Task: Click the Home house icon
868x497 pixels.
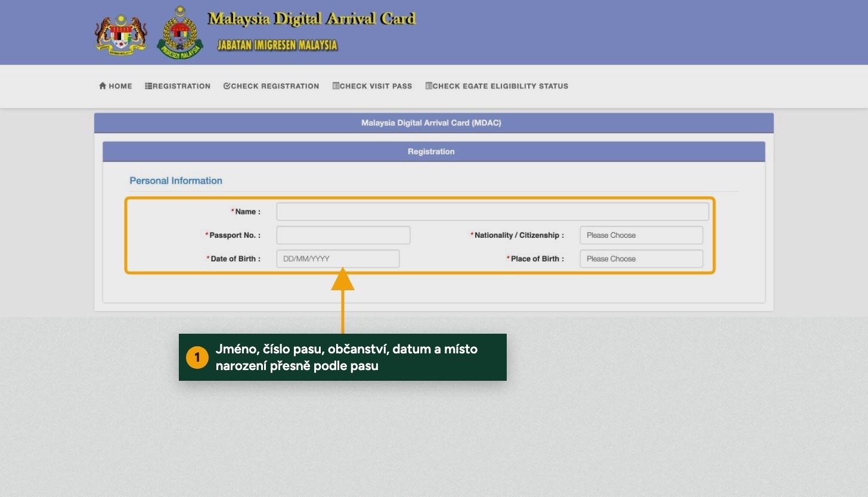Action: tap(103, 86)
